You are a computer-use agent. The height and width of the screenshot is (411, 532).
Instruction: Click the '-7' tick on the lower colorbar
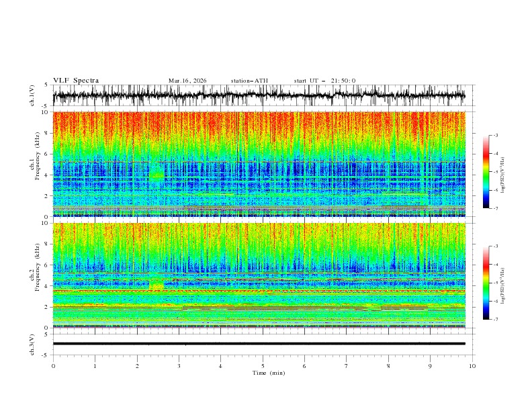pos(495,320)
